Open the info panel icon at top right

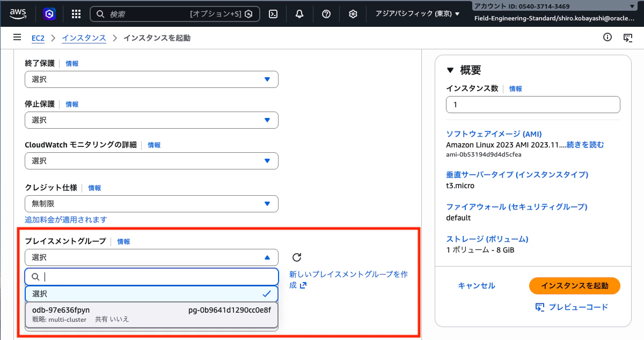pyautogui.click(x=608, y=38)
